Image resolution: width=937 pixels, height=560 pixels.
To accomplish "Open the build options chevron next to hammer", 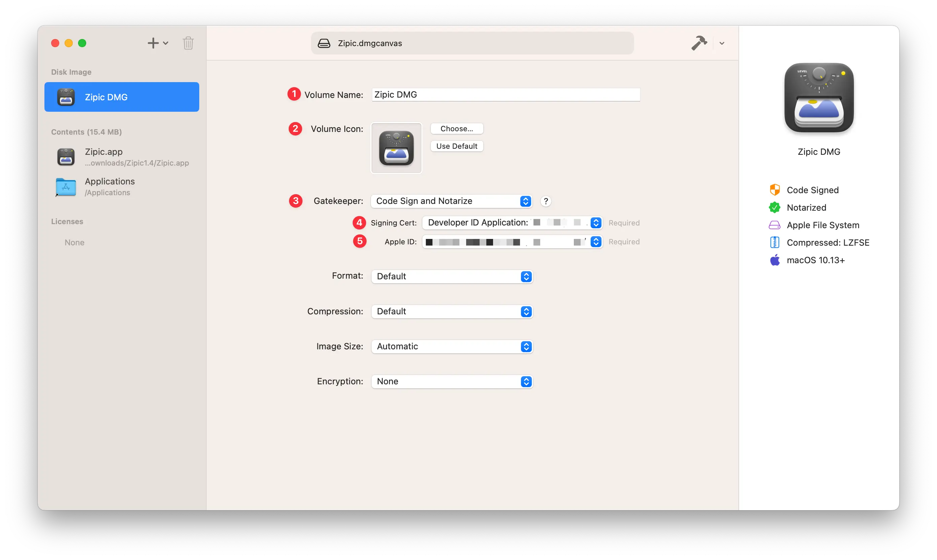I will 722,43.
